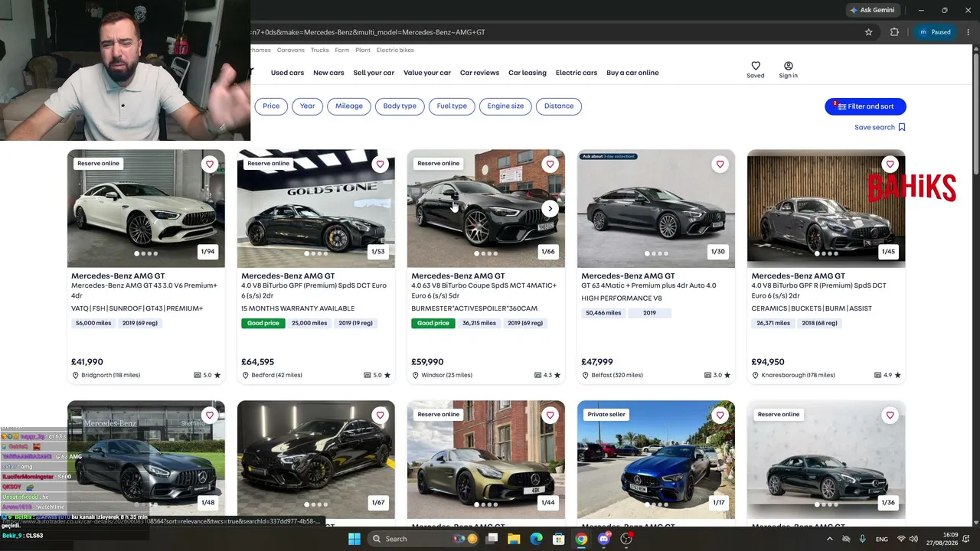The height and width of the screenshot is (551, 980).
Task: Go to the Trucks category link
Action: 320,51
